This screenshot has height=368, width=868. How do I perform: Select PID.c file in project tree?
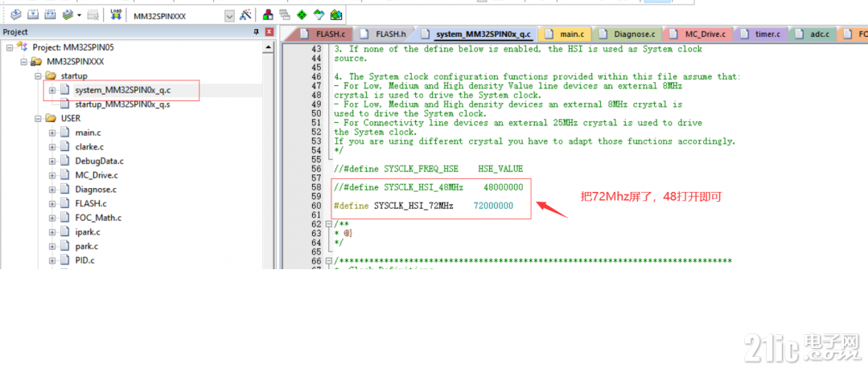click(84, 260)
